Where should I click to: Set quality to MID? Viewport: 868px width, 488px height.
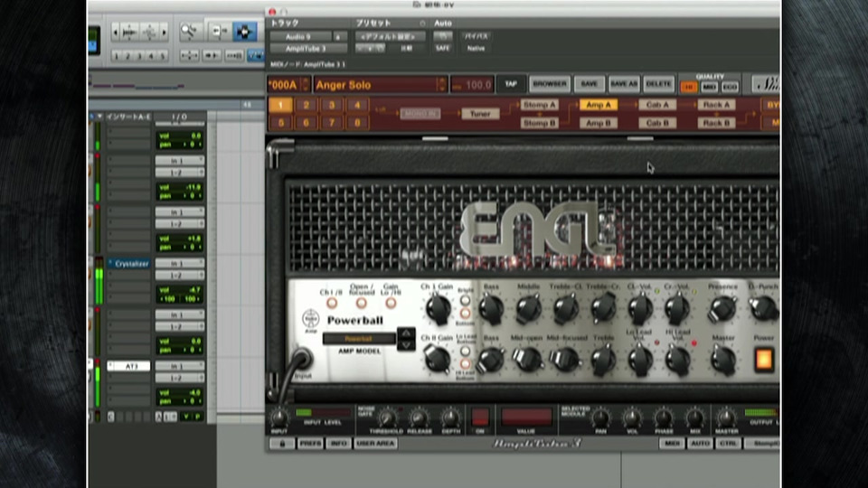click(709, 88)
